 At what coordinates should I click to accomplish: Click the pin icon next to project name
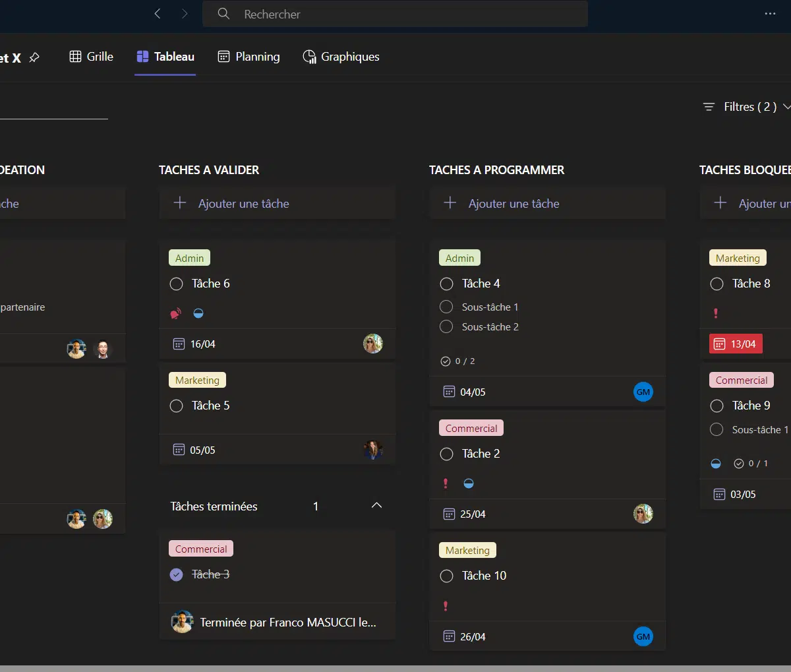pos(34,58)
